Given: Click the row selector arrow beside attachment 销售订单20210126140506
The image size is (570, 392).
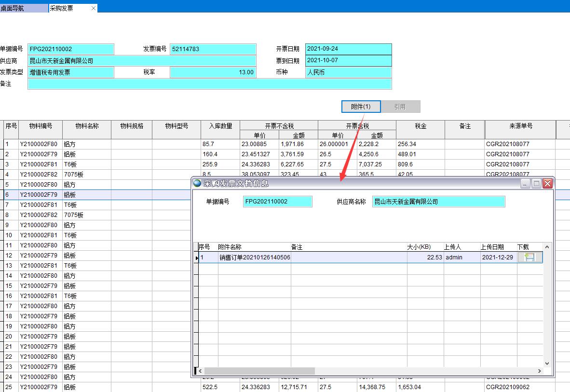Looking at the screenshot, I should pyautogui.click(x=196, y=257).
